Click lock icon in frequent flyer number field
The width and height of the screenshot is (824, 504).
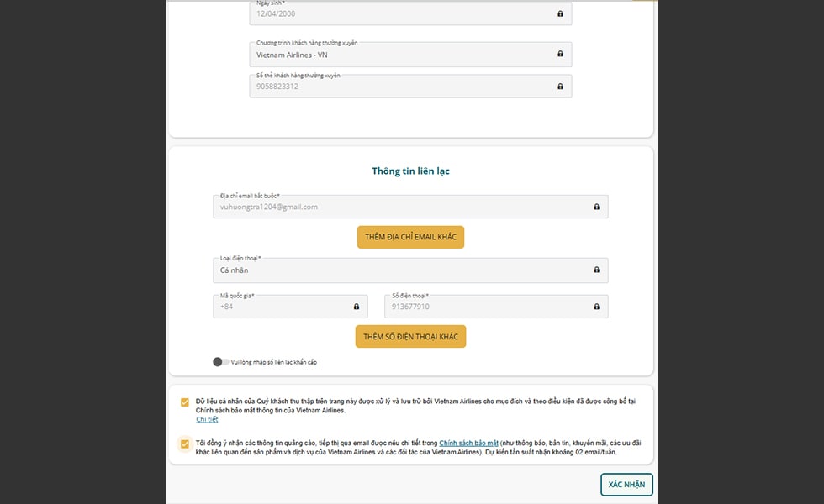click(560, 86)
